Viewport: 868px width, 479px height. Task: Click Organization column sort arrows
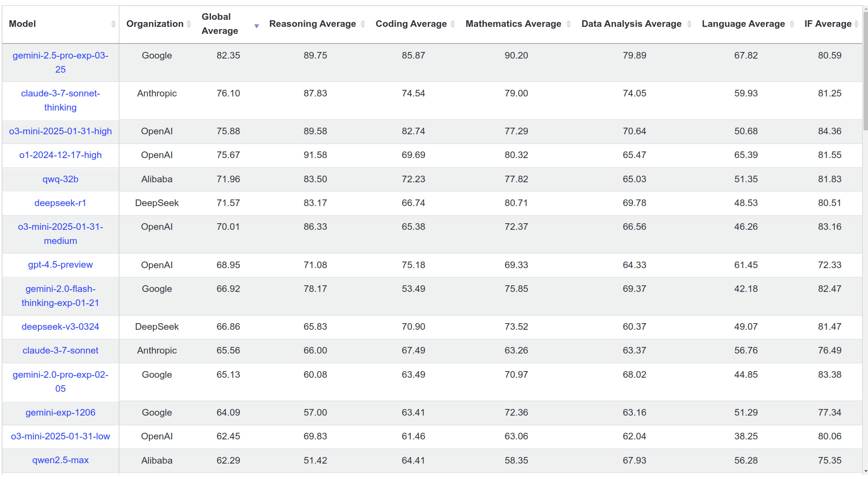click(x=189, y=24)
